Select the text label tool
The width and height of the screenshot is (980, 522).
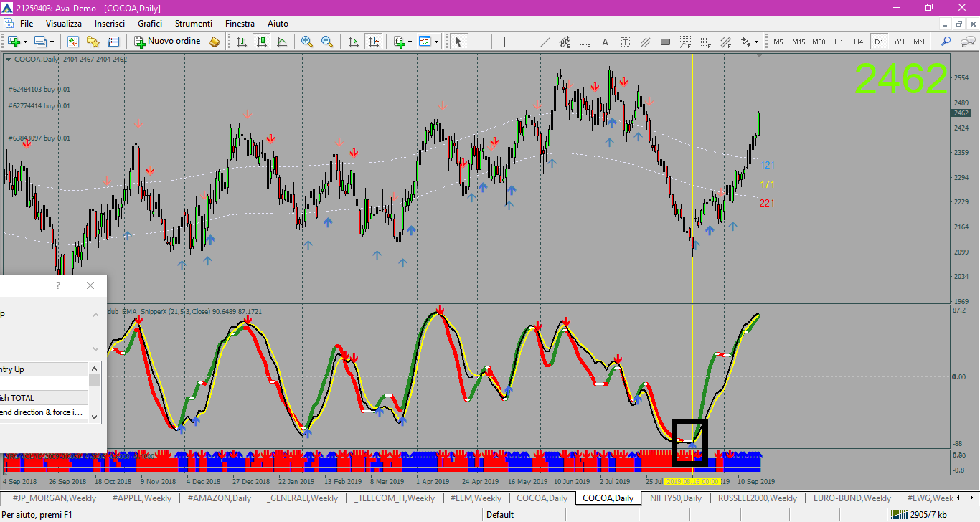626,42
